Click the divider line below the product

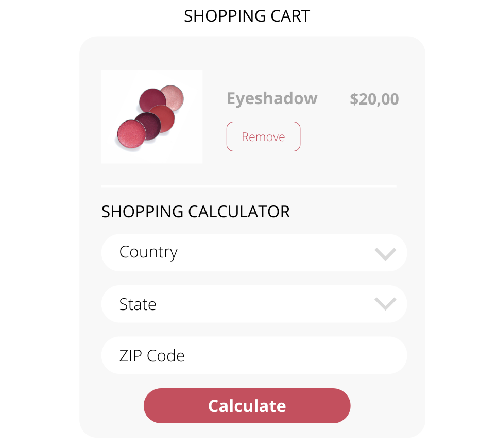[249, 186]
